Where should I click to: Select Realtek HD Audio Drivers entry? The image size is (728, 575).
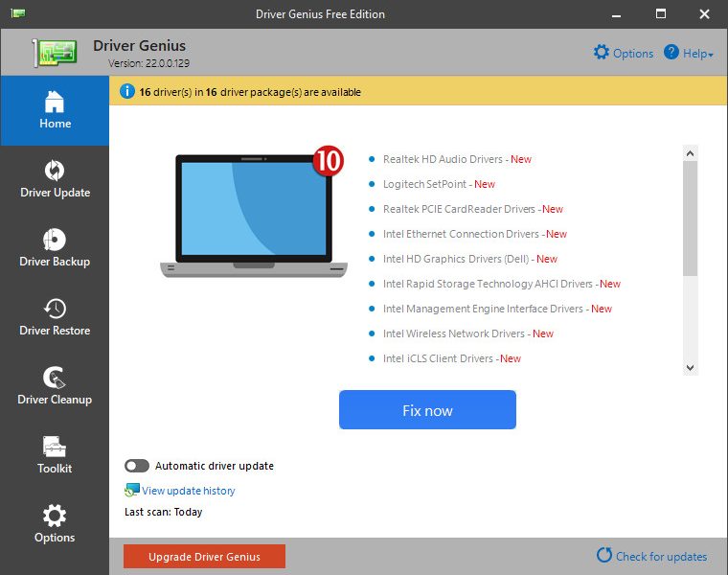tap(443, 159)
